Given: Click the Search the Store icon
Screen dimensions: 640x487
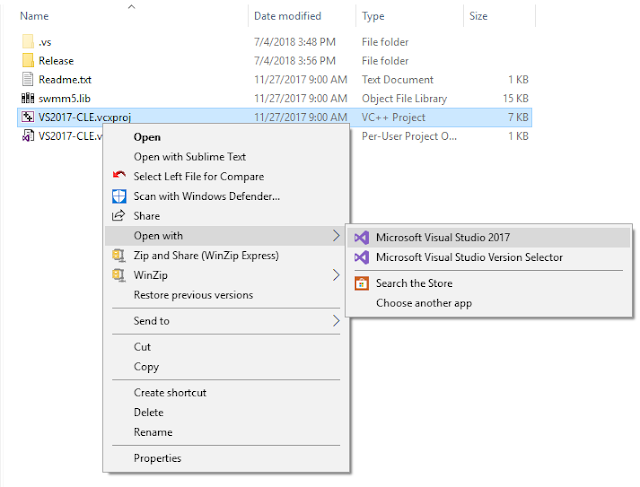Looking at the screenshot, I should click(361, 283).
